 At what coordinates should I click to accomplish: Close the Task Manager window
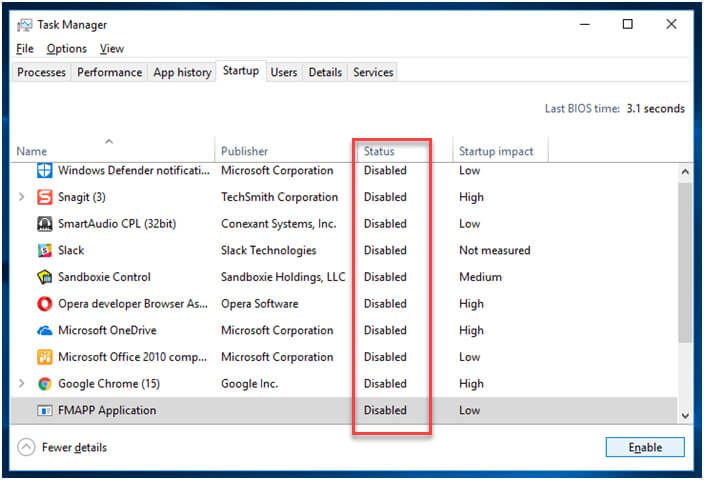[671, 24]
